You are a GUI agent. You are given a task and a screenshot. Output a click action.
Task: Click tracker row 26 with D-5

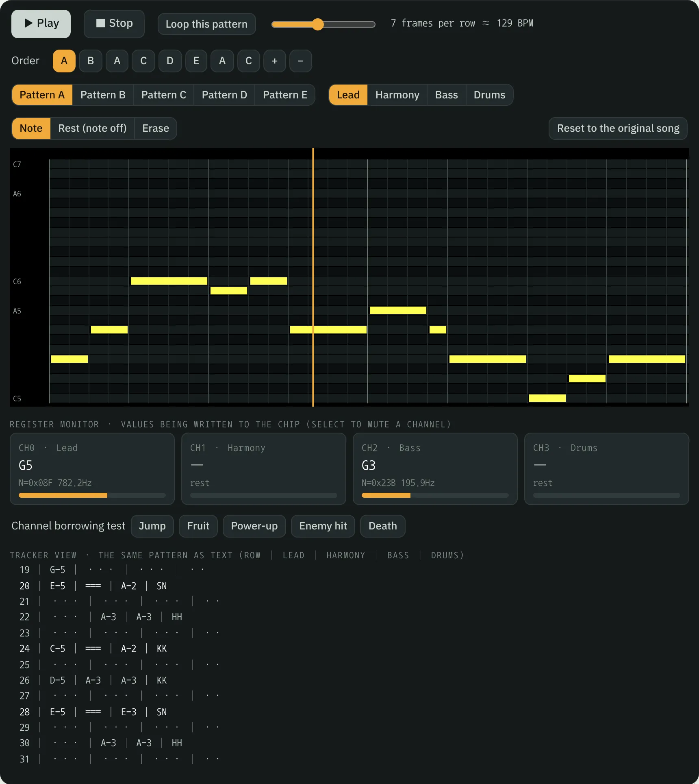93,680
